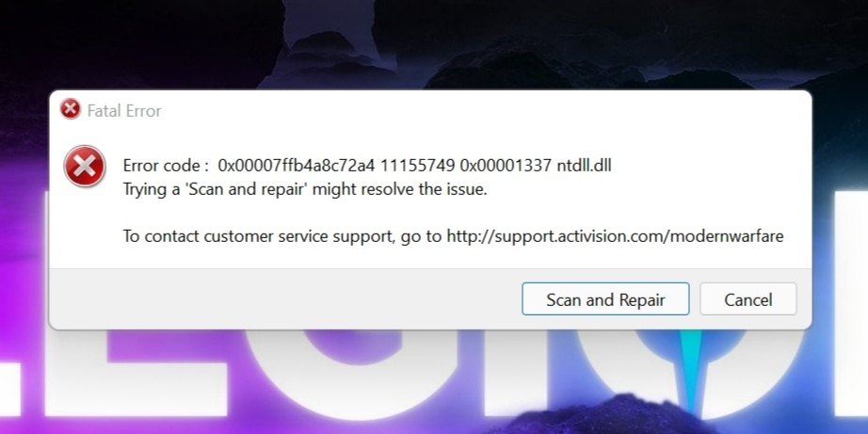868x434 pixels.
Task: Select the 0x00007ffb4a8c72a4 address text
Action: (x=297, y=165)
